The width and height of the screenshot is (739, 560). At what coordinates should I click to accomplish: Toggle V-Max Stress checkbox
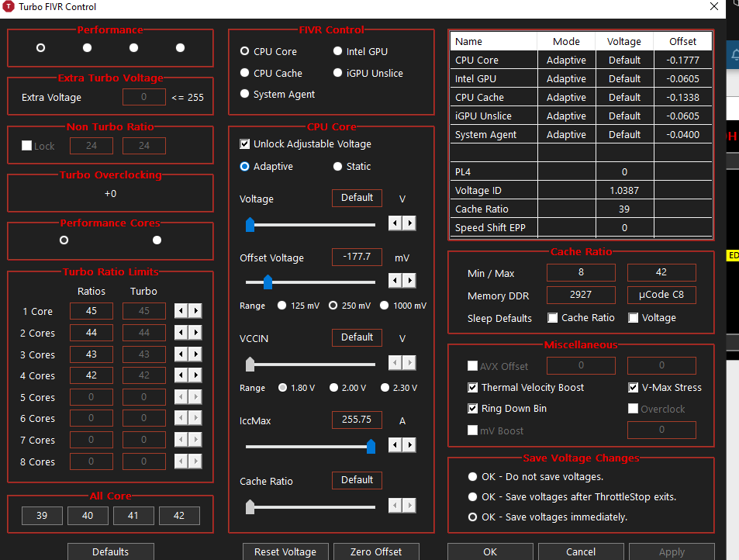(x=634, y=388)
